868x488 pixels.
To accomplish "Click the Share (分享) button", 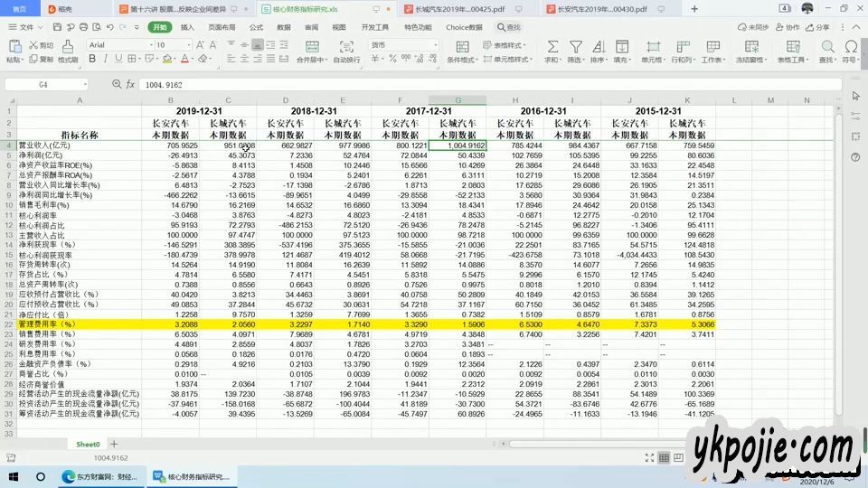I will [x=818, y=27].
